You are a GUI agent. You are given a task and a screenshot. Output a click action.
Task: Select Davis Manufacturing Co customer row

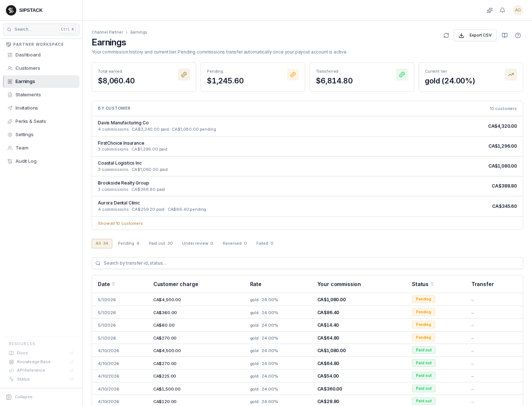[x=307, y=126]
